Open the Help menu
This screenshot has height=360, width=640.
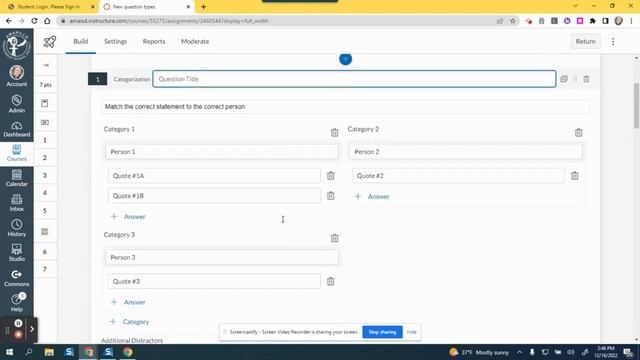(17, 302)
